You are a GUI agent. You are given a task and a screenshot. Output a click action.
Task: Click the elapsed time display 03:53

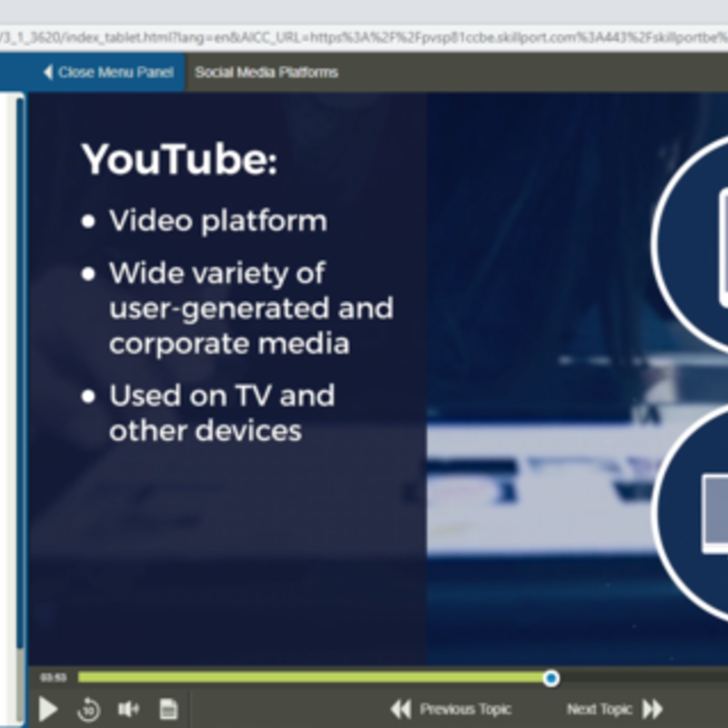[54, 678]
